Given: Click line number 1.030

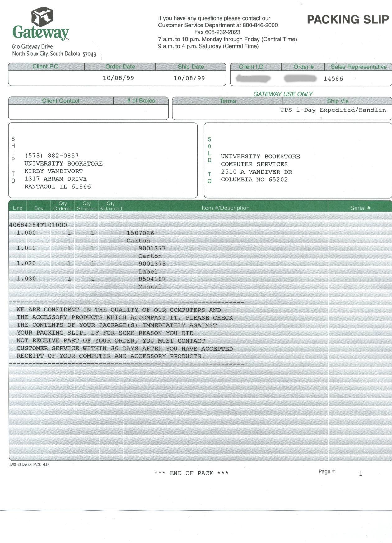Looking at the screenshot, I should click(26, 279).
